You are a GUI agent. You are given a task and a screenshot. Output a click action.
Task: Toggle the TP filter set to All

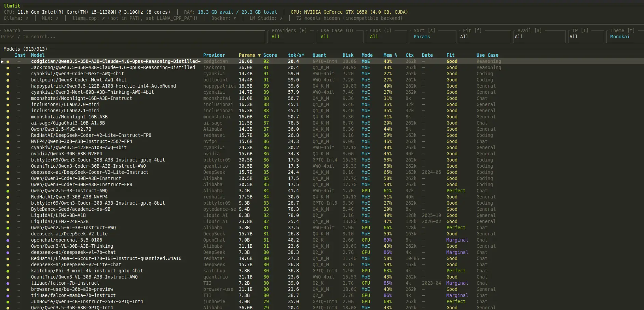(586, 37)
